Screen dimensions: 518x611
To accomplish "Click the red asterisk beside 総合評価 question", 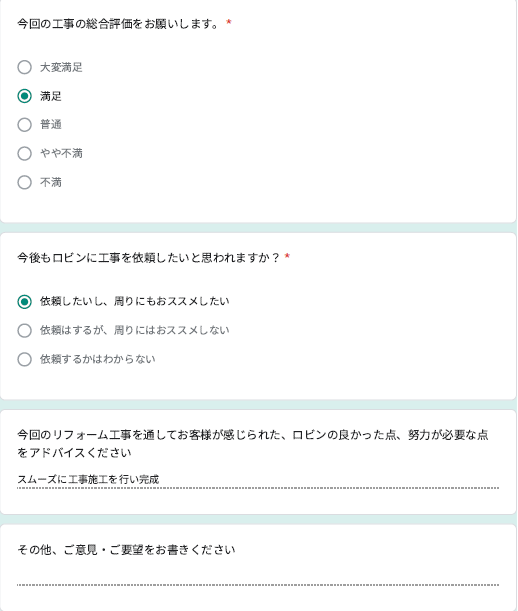I will [x=229, y=22].
